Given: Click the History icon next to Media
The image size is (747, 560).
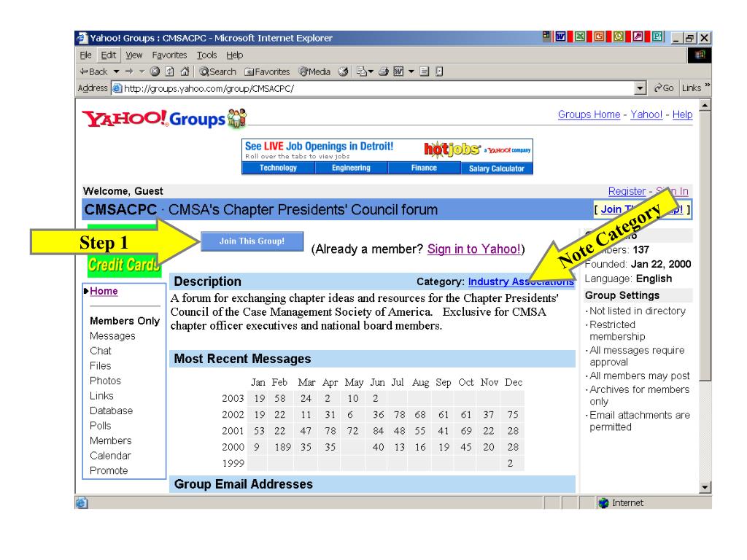Looking at the screenshot, I should [343, 71].
